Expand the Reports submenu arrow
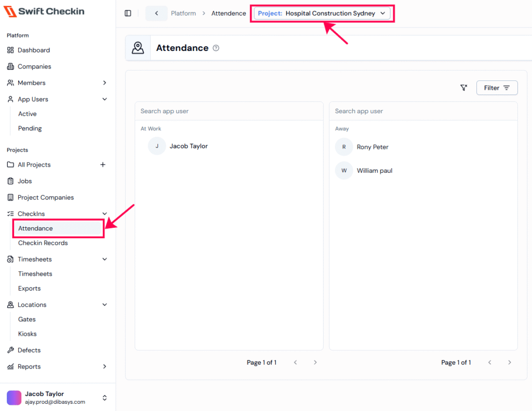 click(104, 367)
